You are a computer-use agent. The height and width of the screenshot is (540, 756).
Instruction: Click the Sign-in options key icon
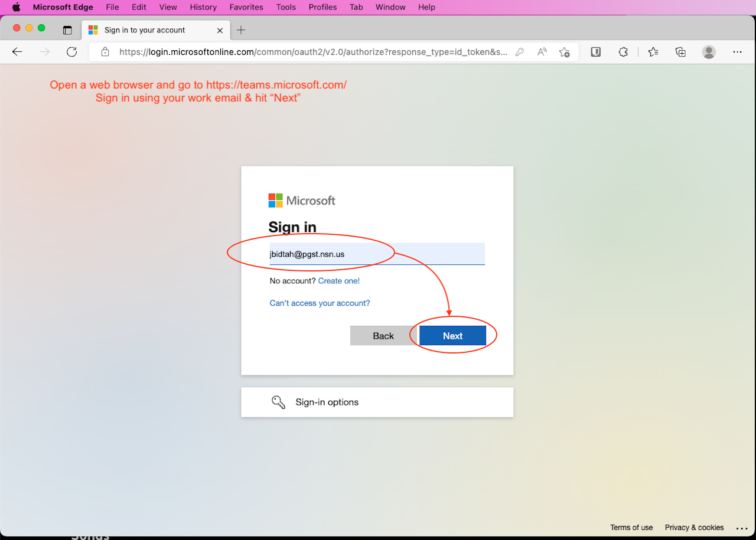[278, 402]
